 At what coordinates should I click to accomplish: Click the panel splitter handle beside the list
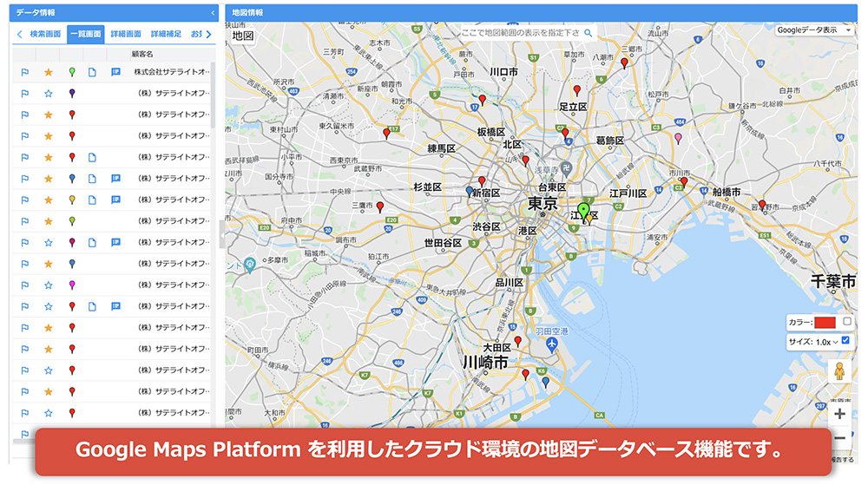222,235
